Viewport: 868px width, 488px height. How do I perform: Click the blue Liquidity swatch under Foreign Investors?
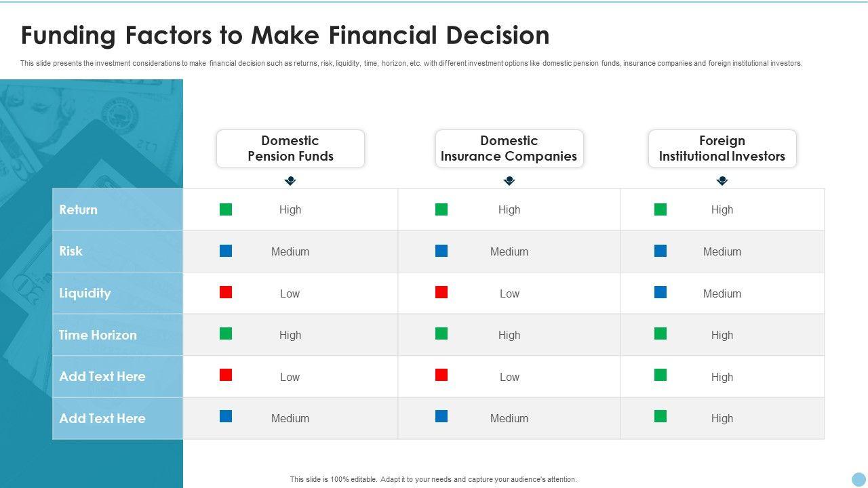[x=660, y=292]
